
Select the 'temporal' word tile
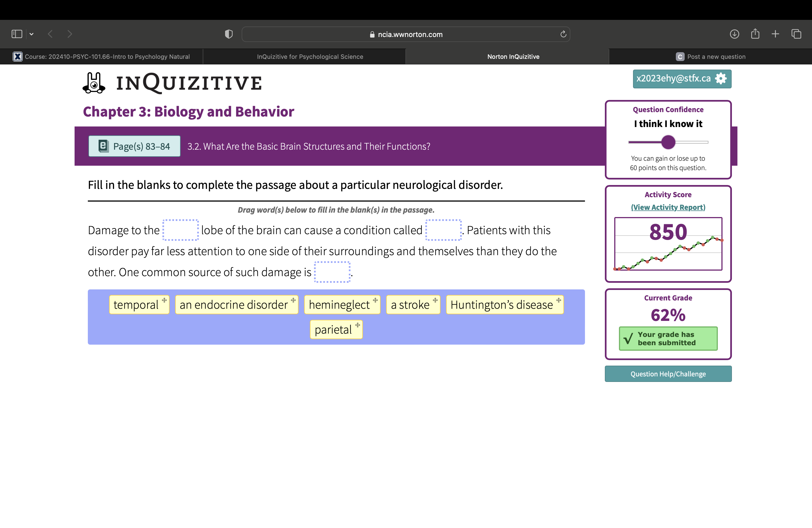pos(139,305)
